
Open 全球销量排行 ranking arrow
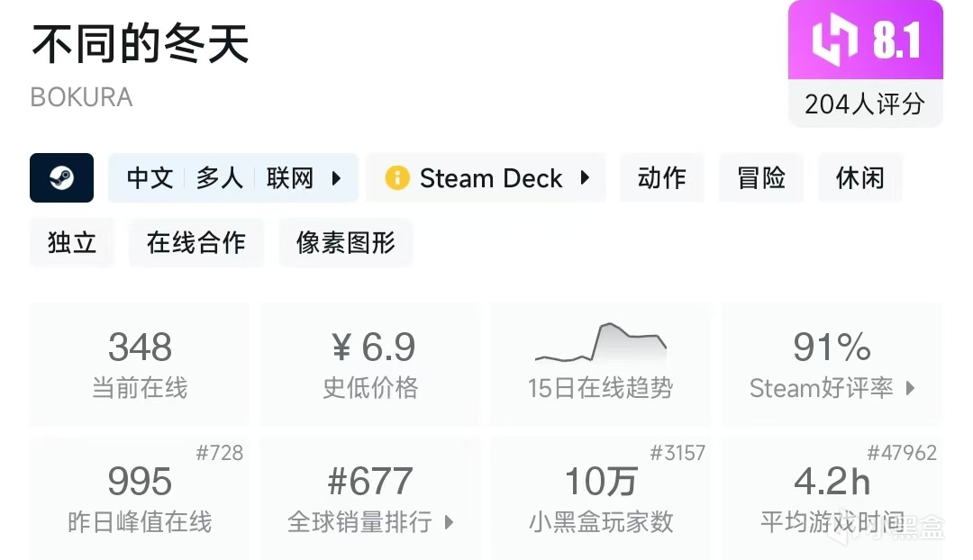(449, 522)
